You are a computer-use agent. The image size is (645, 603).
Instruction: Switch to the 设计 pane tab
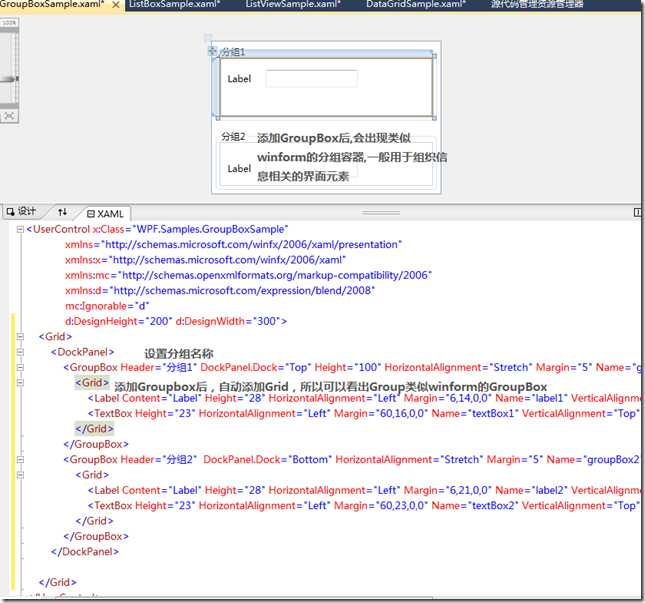coord(21,211)
